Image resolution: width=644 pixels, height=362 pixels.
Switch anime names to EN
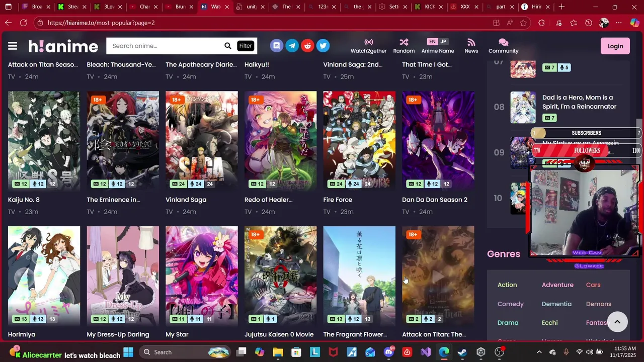(x=432, y=42)
